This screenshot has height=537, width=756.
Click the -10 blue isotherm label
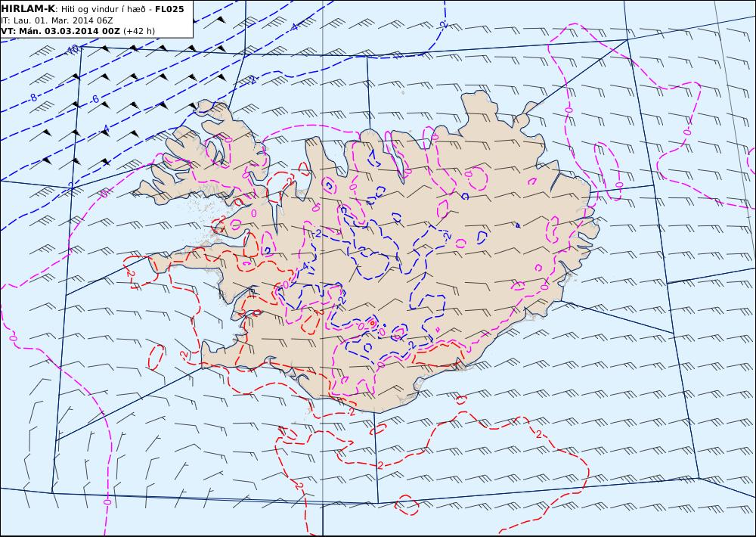pos(73,49)
